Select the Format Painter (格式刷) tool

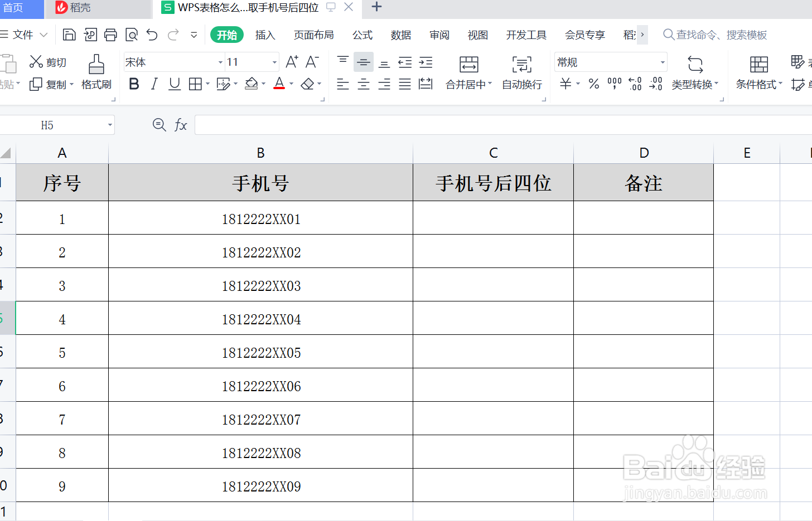[x=96, y=72]
